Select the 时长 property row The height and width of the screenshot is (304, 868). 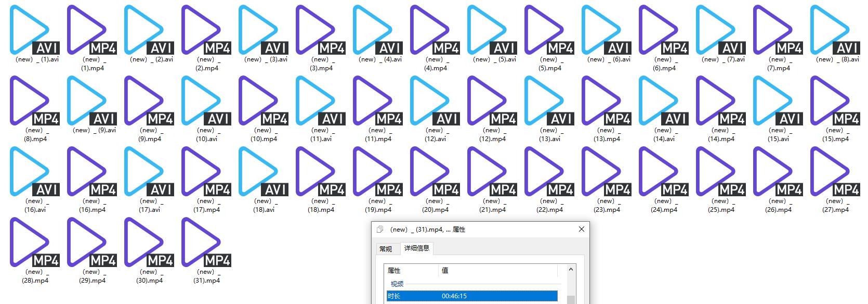pyautogui.click(x=472, y=296)
